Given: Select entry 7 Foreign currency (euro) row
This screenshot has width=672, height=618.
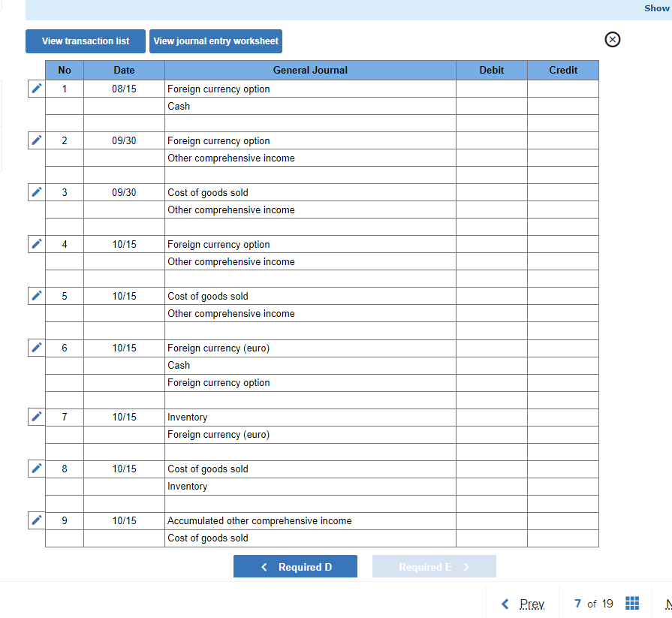Looking at the screenshot, I should pos(310,435).
